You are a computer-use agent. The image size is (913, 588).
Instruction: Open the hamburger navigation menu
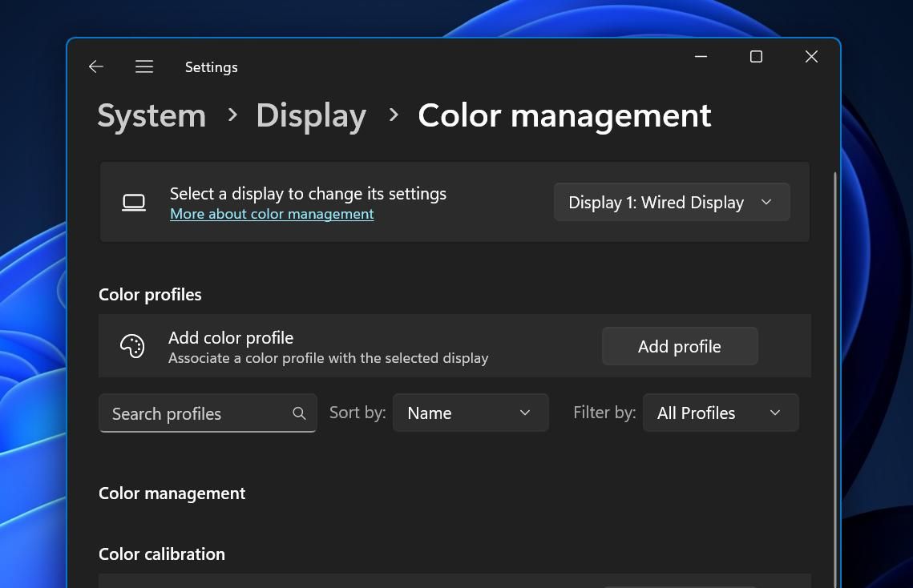click(x=144, y=66)
